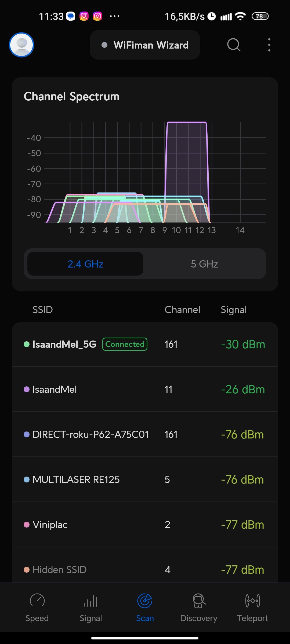
Task: Open the Discovery tab
Action: [x=199, y=608]
